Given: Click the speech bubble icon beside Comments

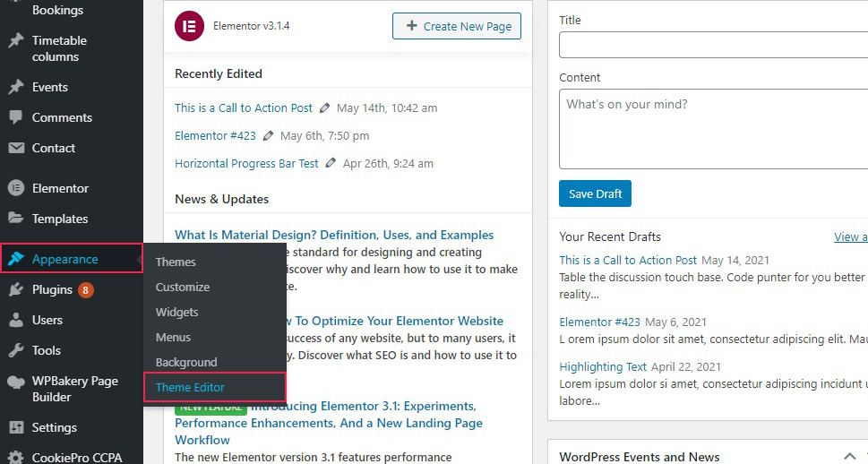Looking at the screenshot, I should (16, 116).
